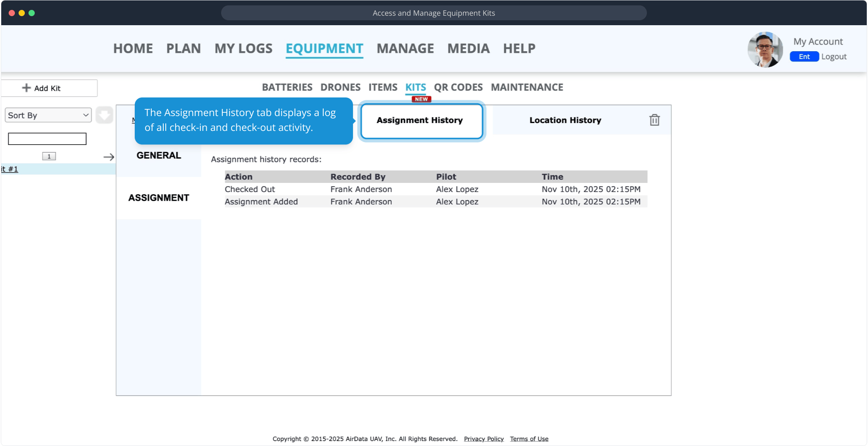Screen dimensions: 868x446
Task: Click the sort direction down-arrow icon
Action: [104, 115]
